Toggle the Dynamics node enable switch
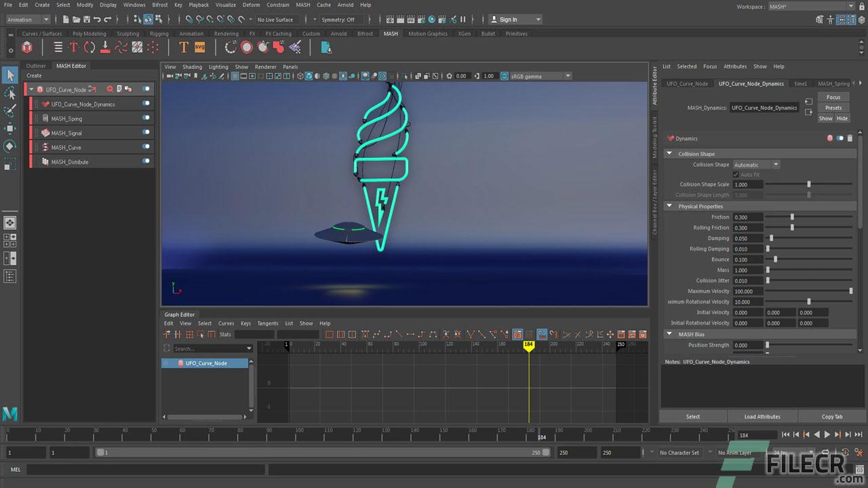This screenshot has width=868, height=488. pyautogui.click(x=840, y=138)
